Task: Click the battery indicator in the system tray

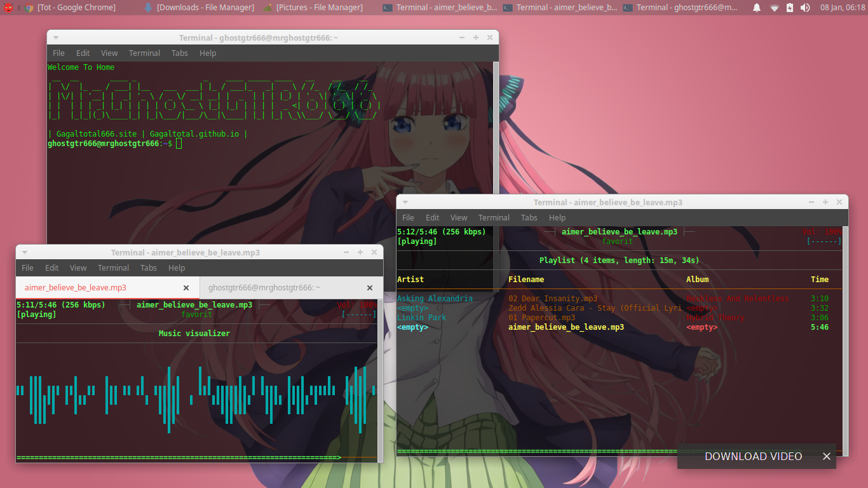Action: [x=789, y=8]
